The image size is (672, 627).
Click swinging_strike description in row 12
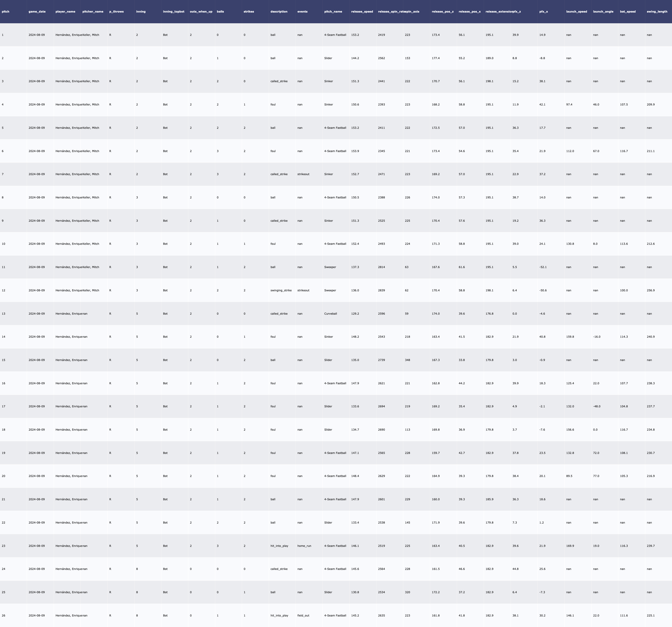[x=281, y=290]
